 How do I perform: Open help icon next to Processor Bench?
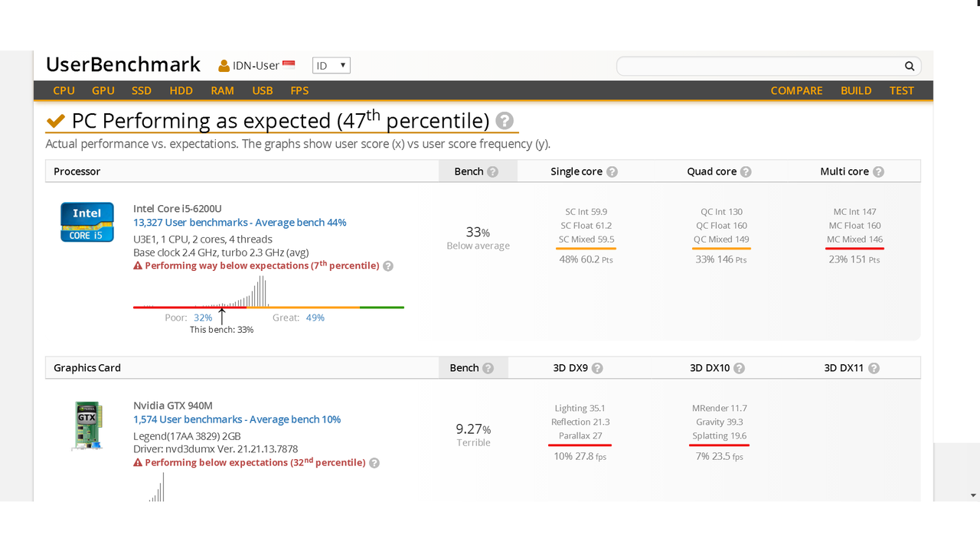coord(493,171)
